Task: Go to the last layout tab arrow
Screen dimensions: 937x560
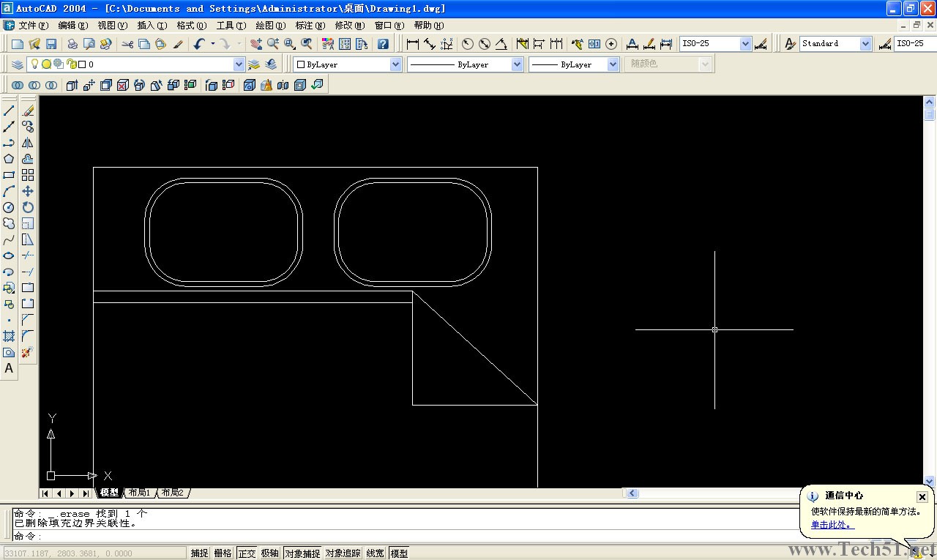Action: [86, 493]
